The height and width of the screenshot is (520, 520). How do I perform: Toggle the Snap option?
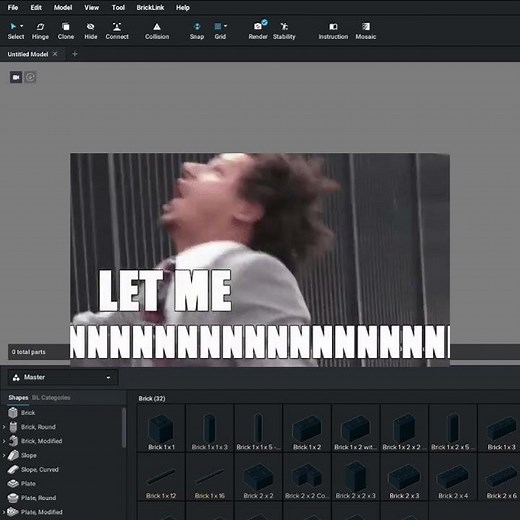197,31
